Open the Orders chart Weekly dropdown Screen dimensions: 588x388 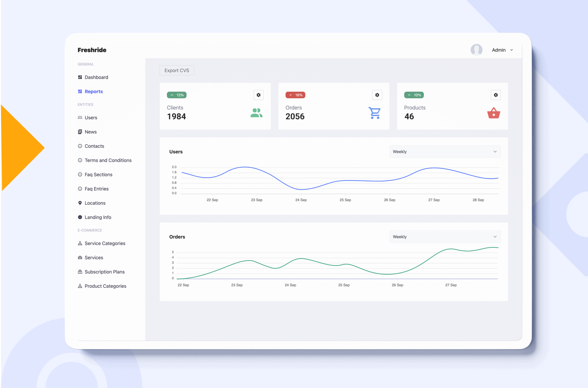coord(445,237)
